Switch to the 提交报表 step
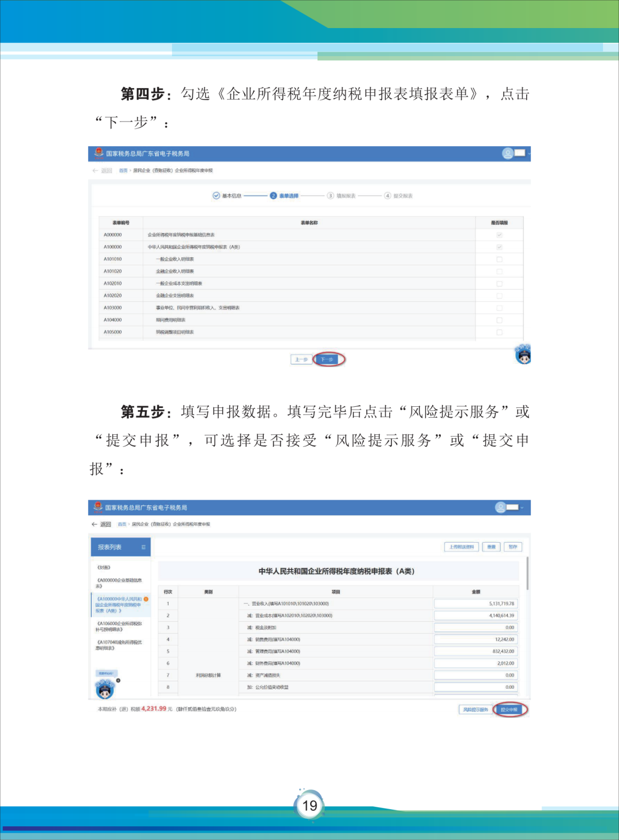The width and height of the screenshot is (619, 840). point(404,195)
